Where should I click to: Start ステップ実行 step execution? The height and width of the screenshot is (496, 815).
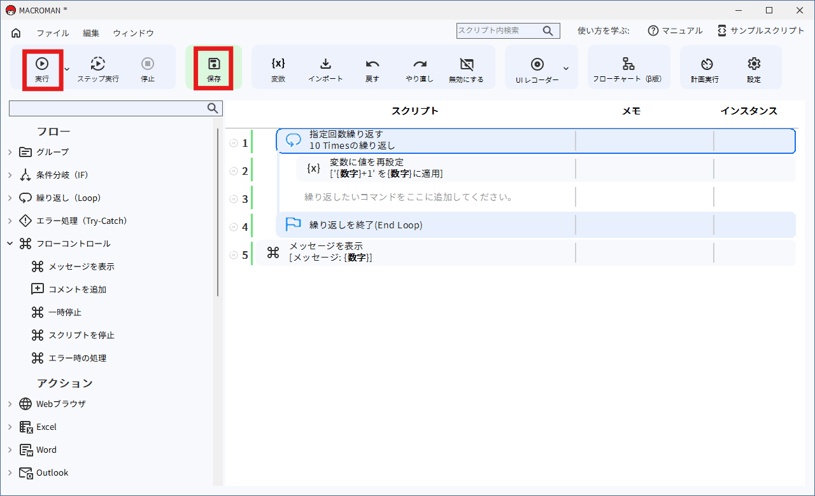click(98, 70)
